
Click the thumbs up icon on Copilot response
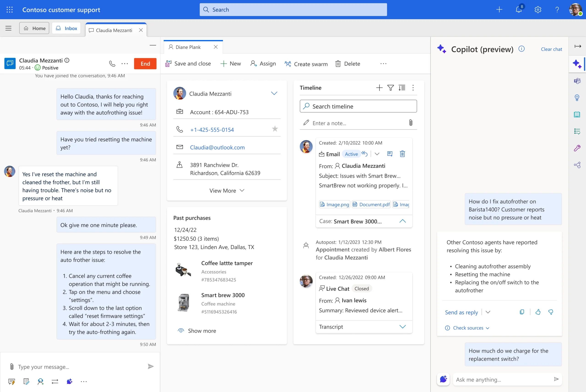538,312
